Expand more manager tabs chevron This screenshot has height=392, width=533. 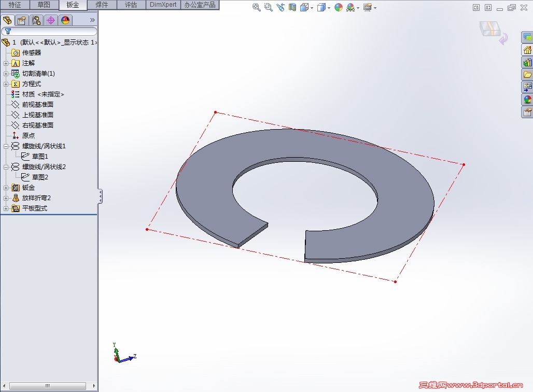92,20
